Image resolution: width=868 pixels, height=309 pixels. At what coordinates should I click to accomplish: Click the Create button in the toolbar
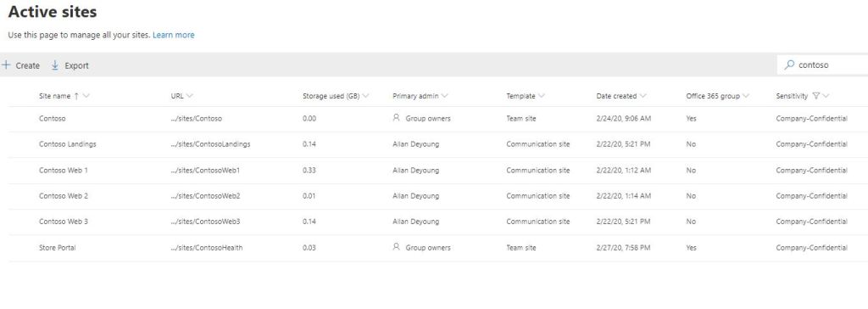coord(21,65)
